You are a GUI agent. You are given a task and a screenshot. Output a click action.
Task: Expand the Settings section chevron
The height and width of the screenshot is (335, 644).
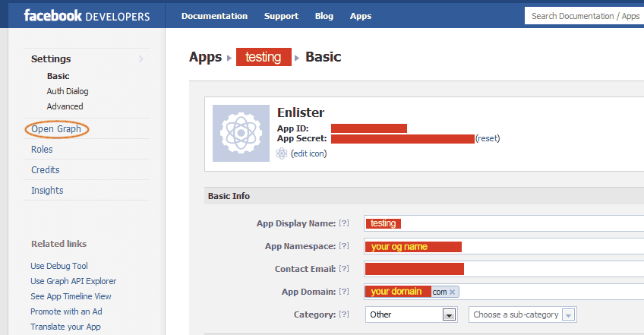pos(141,58)
